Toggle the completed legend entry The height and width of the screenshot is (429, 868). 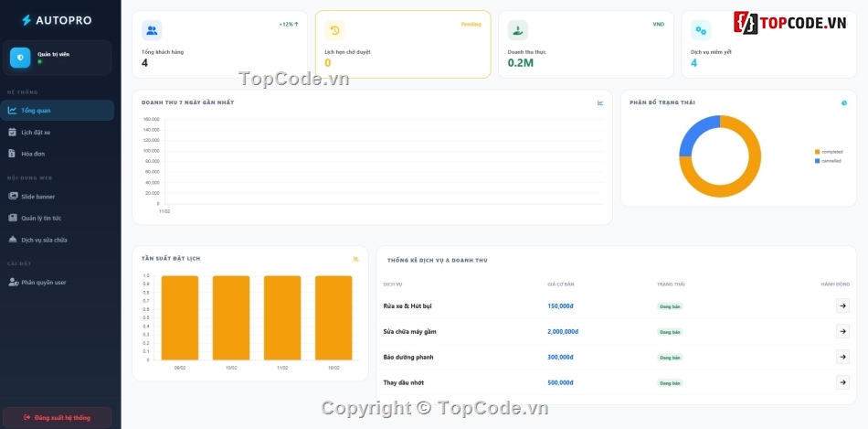(x=829, y=152)
